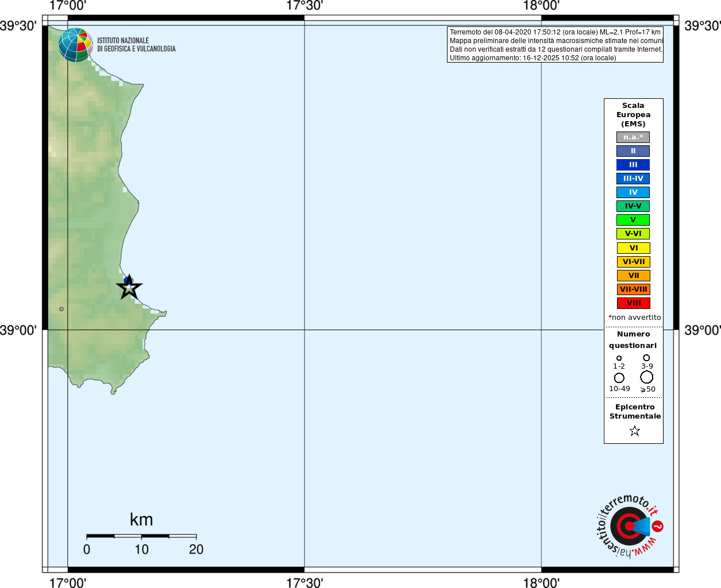The height and width of the screenshot is (588, 721).
Task: Click the red intensity VIII swatch
Action: (x=633, y=303)
